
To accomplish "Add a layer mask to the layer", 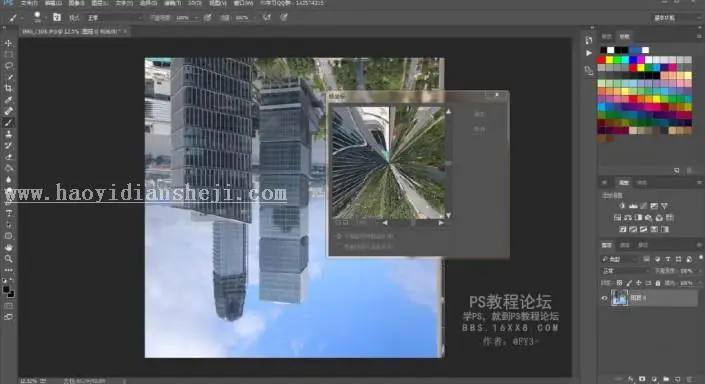I will click(x=642, y=379).
